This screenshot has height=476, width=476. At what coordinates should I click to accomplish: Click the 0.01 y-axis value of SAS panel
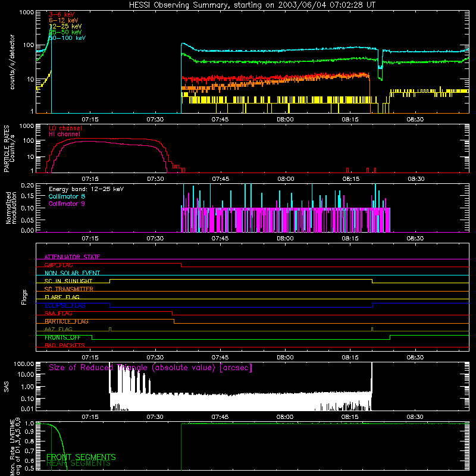27,409
